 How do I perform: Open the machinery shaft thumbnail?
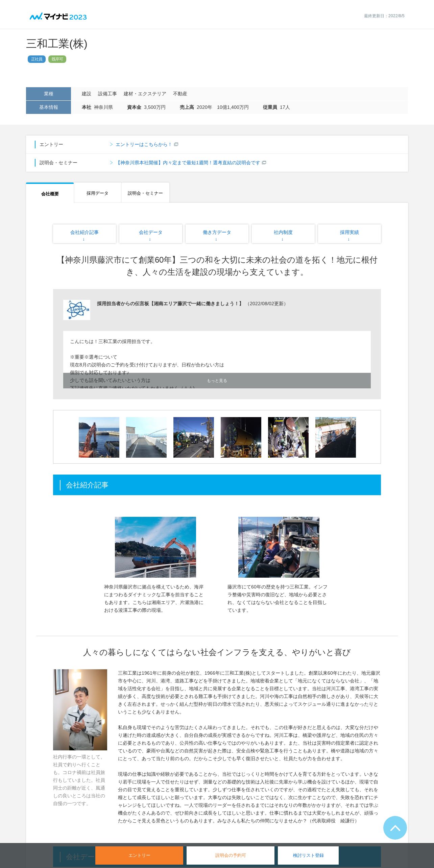[x=288, y=437]
